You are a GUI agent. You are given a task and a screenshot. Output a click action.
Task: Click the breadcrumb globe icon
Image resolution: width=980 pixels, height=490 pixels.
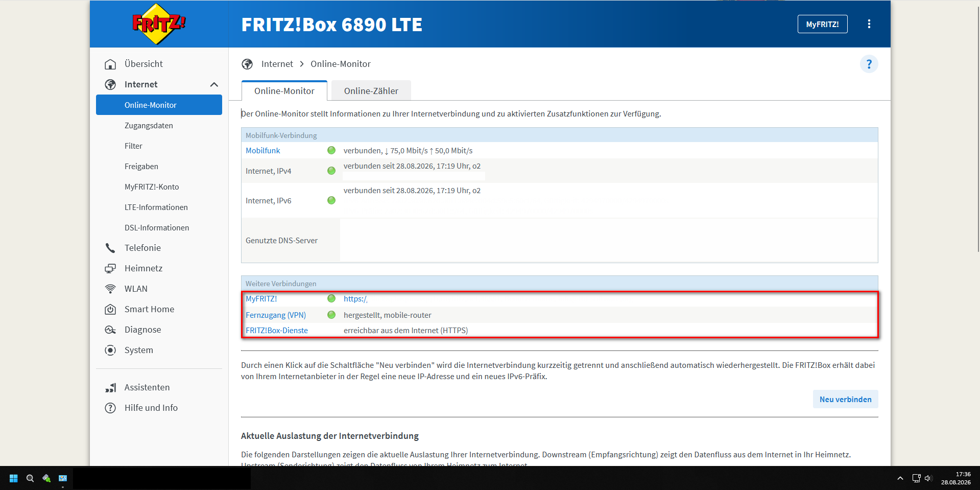pos(247,64)
